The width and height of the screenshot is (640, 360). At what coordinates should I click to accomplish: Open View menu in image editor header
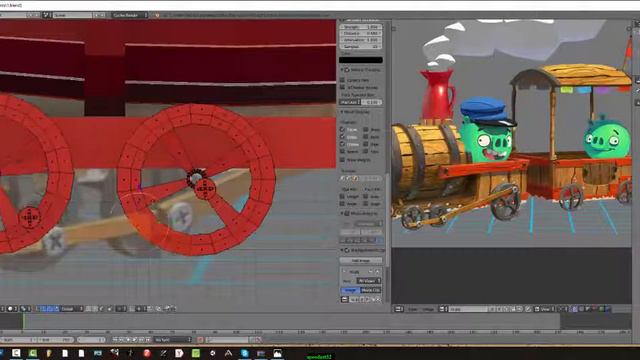point(413,309)
